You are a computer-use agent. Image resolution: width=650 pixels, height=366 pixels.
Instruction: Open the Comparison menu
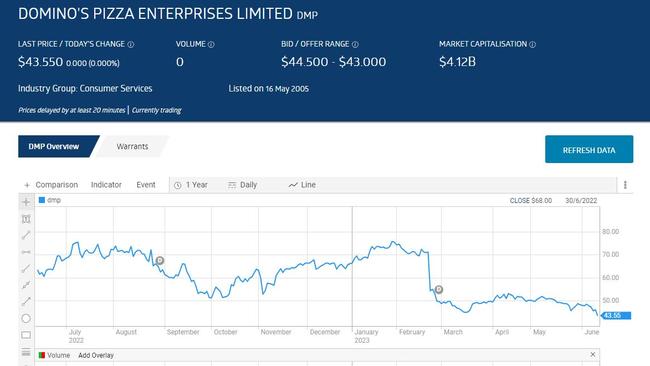[57, 185]
